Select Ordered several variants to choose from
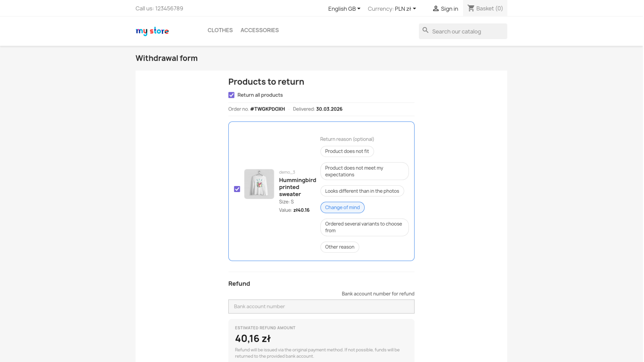644x362 pixels. click(364, 227)
